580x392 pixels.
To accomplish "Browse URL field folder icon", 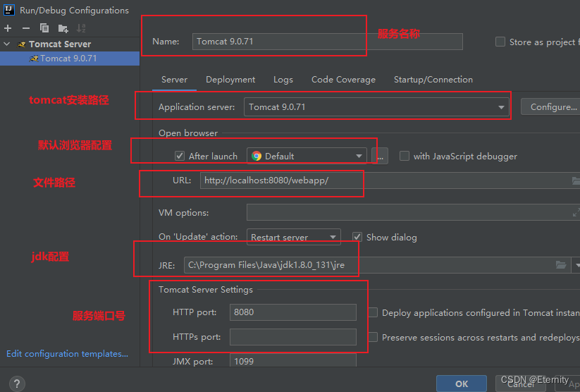I will 576,180.
